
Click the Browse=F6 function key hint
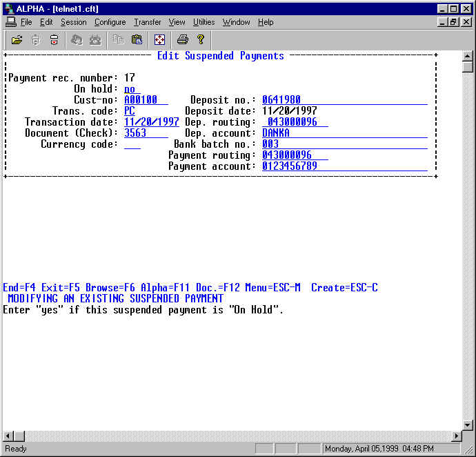click(110, 287)
